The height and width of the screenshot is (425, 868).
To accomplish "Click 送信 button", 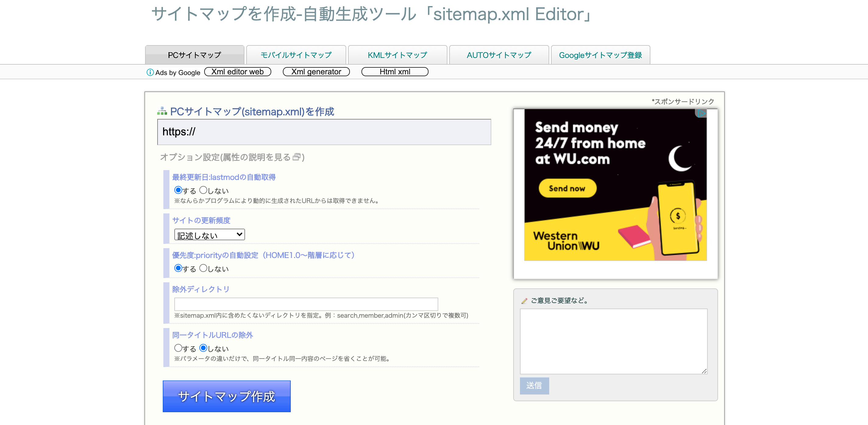I will click(534, 386).
